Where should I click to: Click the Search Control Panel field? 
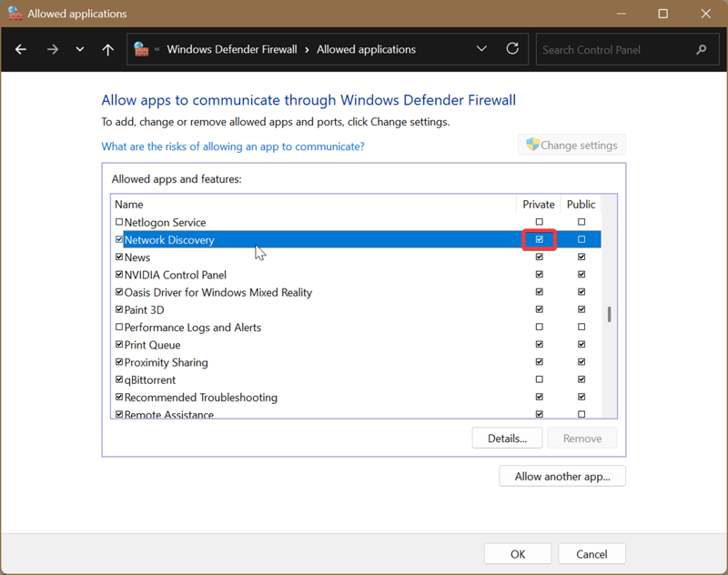(x=627, y=49)
